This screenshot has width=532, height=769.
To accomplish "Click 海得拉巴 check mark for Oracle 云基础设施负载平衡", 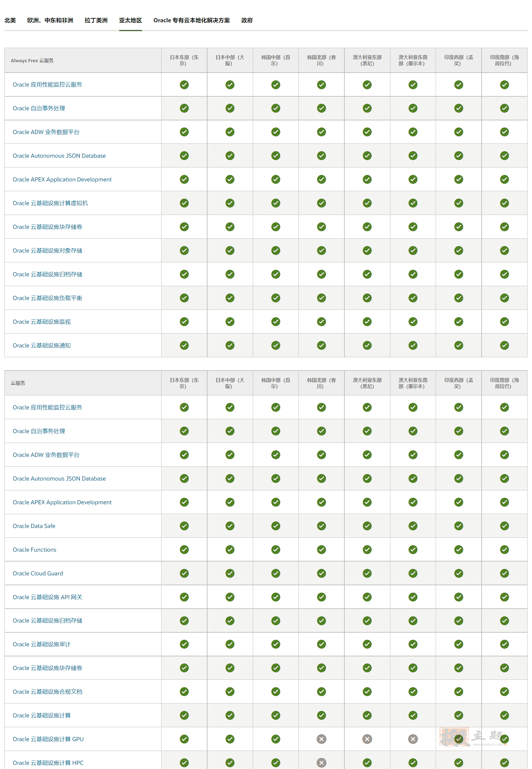I will click(504, 298).
